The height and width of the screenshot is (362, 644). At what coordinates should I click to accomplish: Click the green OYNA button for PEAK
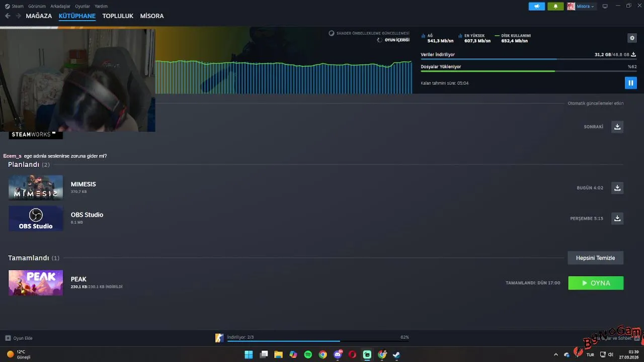(x=596, y=283)
